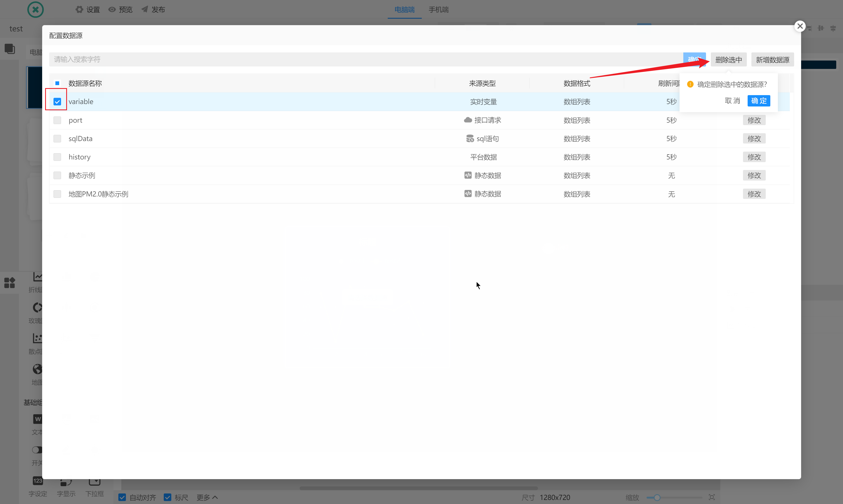Click the code icon in 静态示例 row

pyautogui.click(x=468, y=175)
